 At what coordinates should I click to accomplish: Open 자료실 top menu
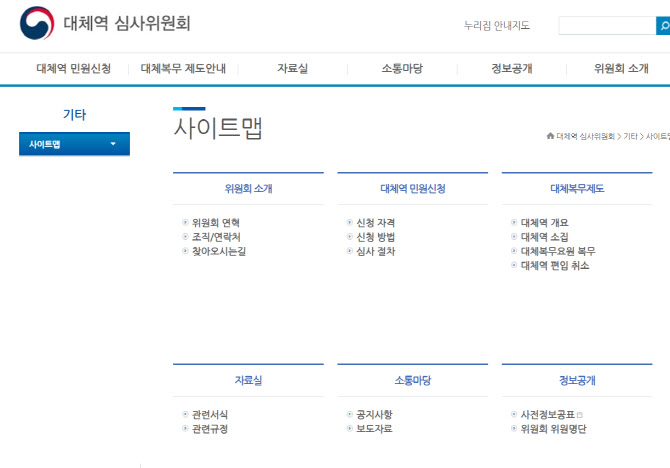[293, 68]
